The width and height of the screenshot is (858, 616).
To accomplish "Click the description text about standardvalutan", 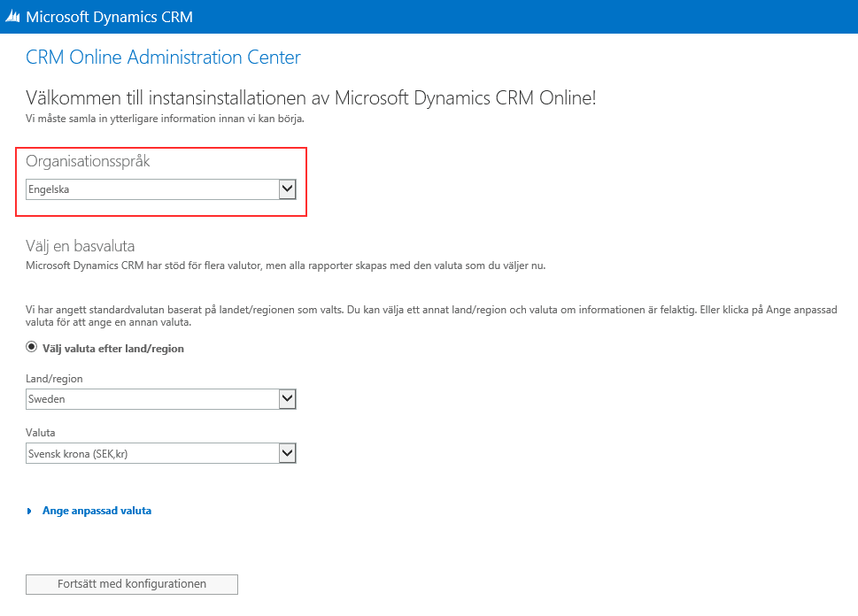I will click(431, 316).
